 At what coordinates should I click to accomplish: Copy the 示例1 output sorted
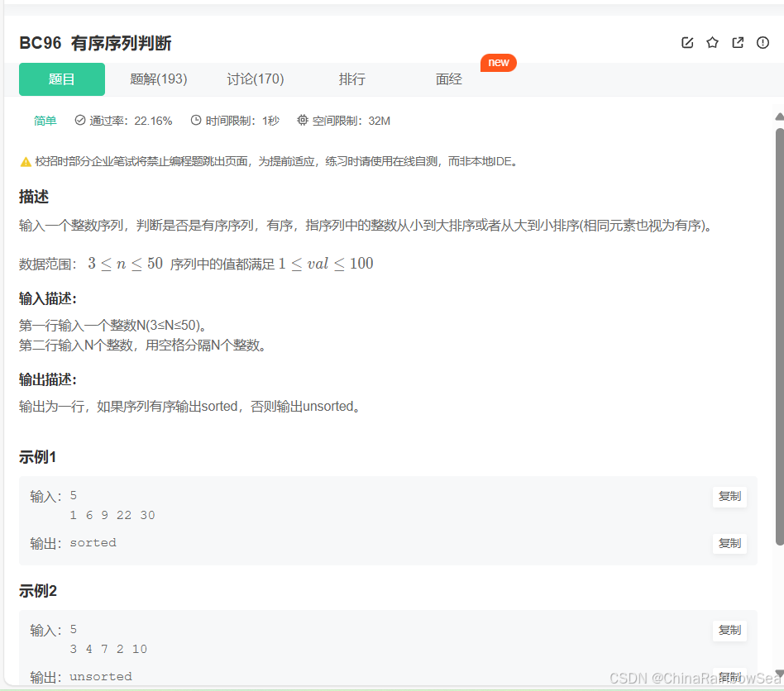click(729, 543)
